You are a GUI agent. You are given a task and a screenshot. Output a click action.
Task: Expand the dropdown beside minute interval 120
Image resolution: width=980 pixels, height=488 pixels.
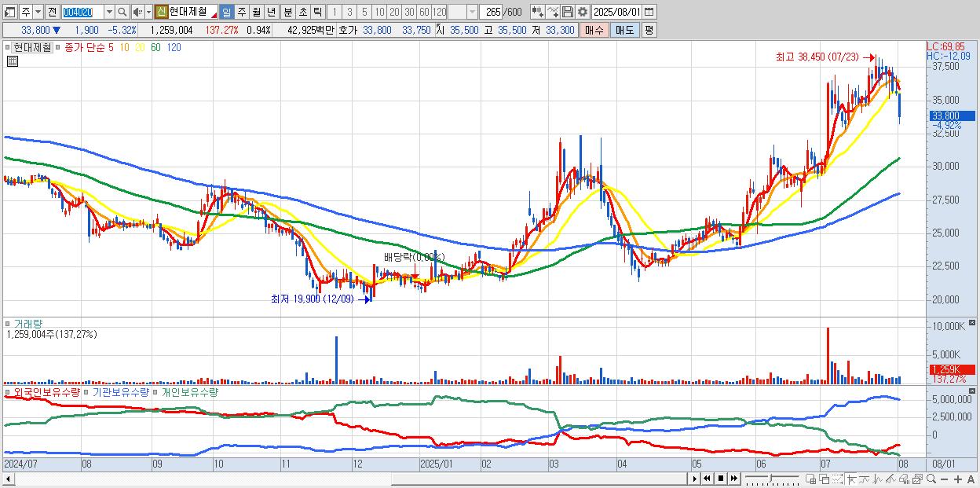(x=472, y=12)
